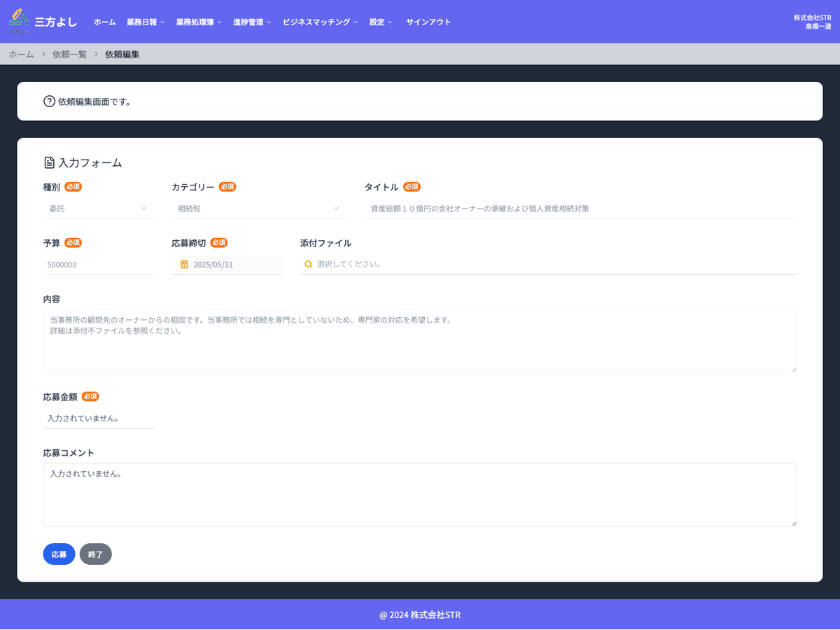Open the 種別 dropdown showing 委託
840x630 pixels.
click(x=98, y=209)
